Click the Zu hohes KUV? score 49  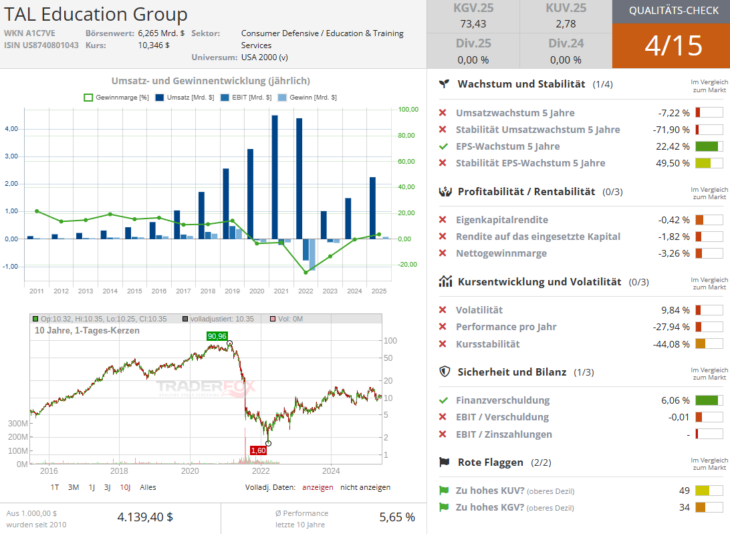tap(684, 491)
